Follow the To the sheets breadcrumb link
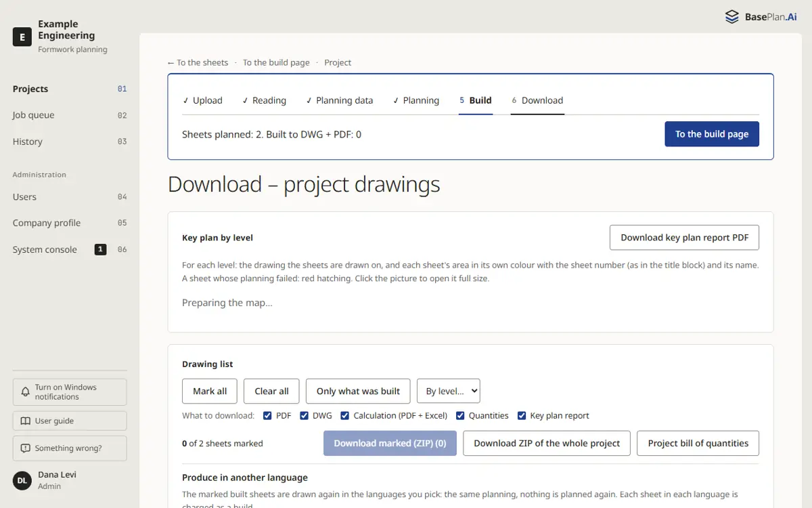 (x=198, y=62)
